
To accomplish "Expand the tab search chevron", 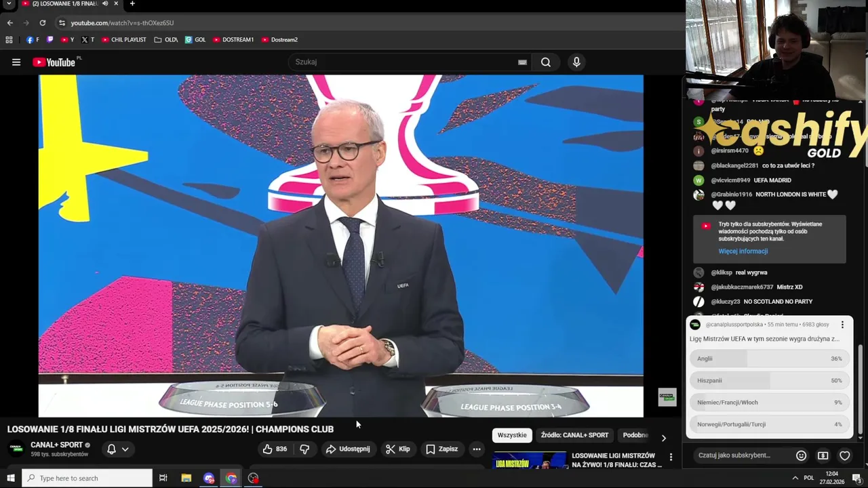I will coord(9,4).
